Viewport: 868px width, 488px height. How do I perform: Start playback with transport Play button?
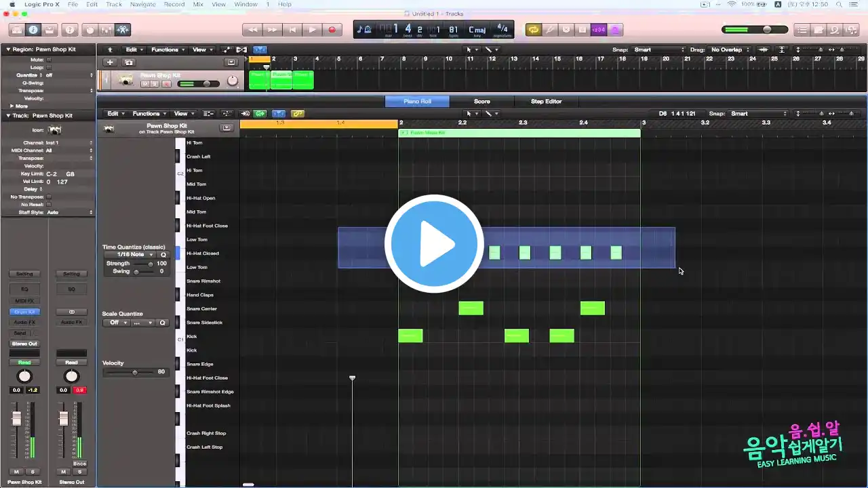312,30
